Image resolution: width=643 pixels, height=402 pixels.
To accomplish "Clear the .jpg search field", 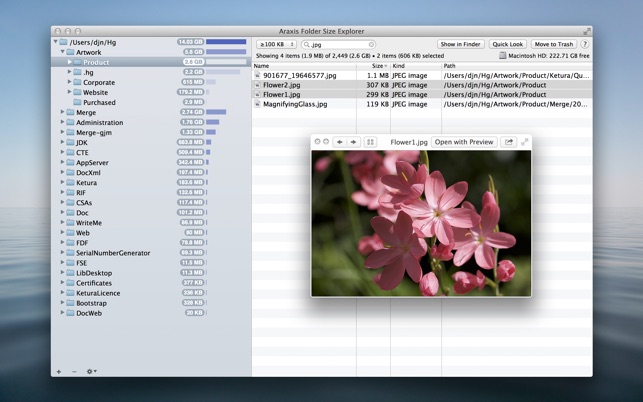I will 371,45.
